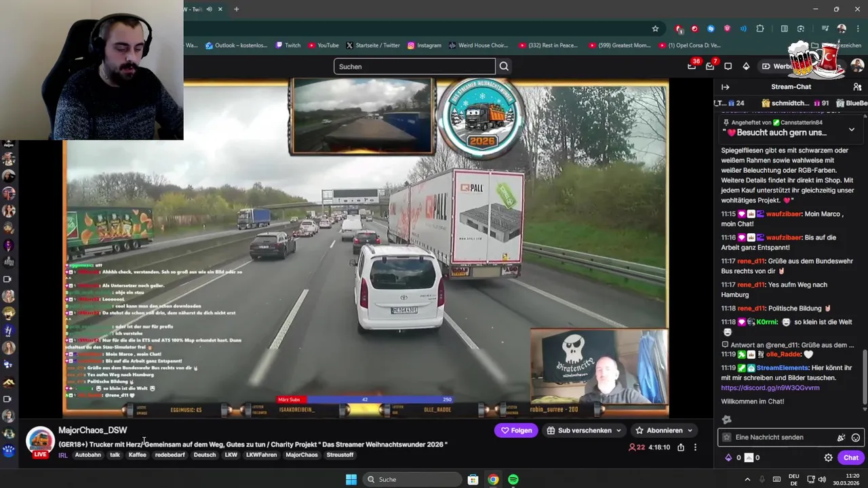Click the Kaffee tag
The height and width of the screenshot is (488, 868).
[138, 455]
